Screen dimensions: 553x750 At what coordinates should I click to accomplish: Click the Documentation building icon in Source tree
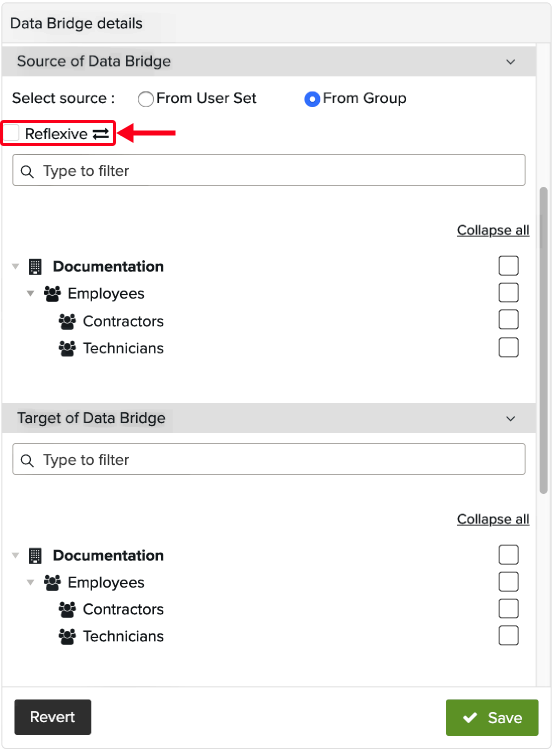[35, 266]
